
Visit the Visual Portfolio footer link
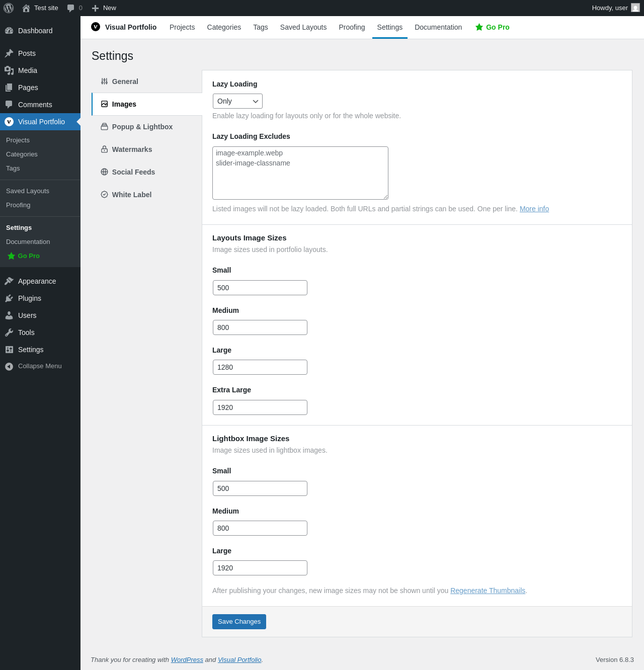239,660
